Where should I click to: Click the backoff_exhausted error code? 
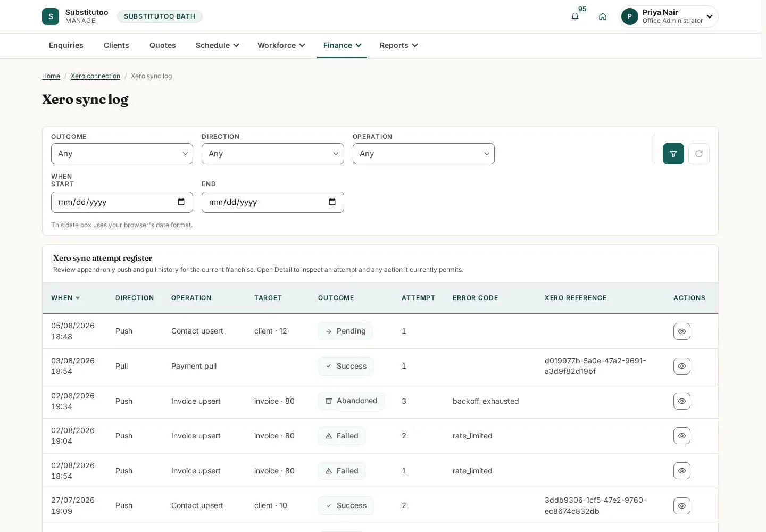486,401
